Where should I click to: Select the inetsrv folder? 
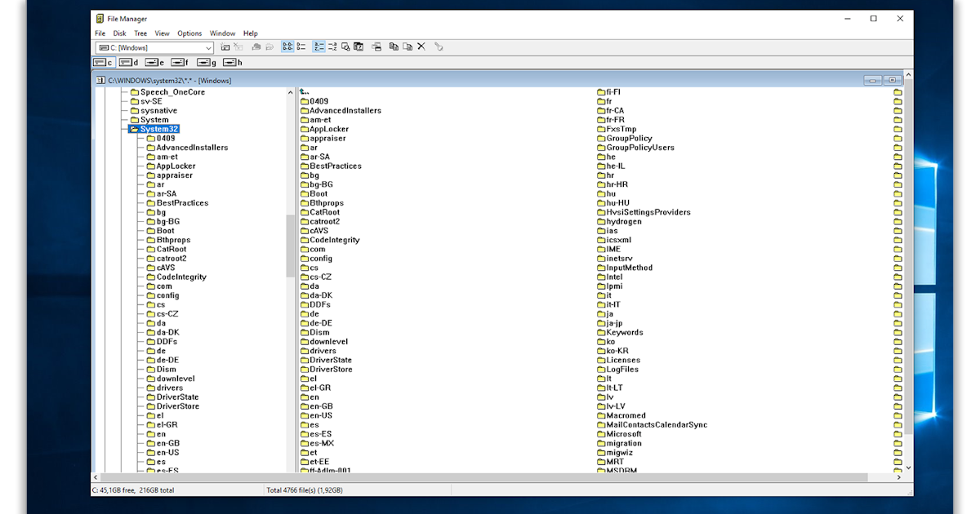[x=615, y=259]
